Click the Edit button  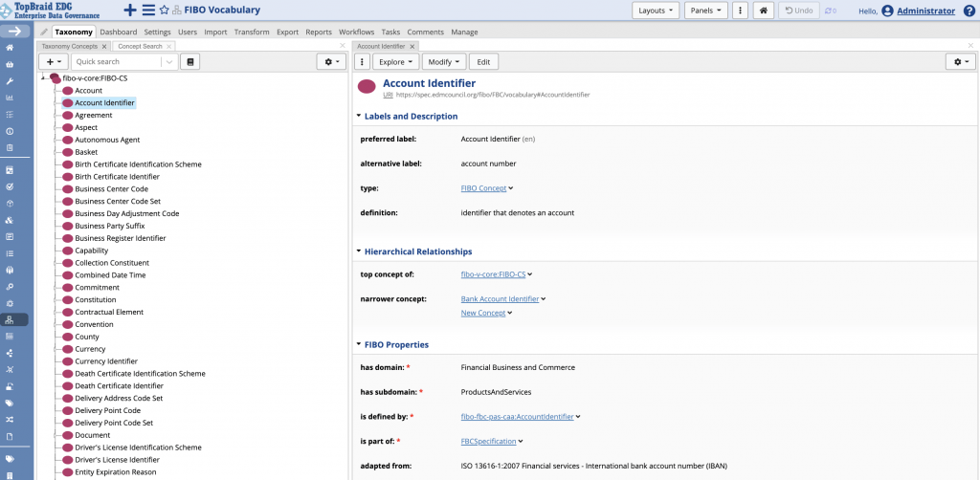[483, 62]
